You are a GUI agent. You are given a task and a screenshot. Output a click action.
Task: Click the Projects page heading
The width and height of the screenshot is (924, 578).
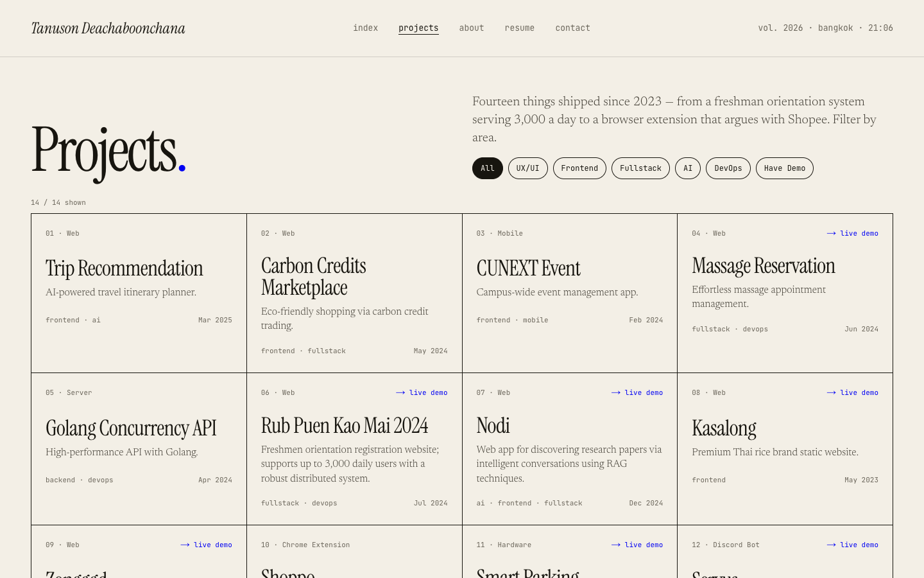(108, 152)
